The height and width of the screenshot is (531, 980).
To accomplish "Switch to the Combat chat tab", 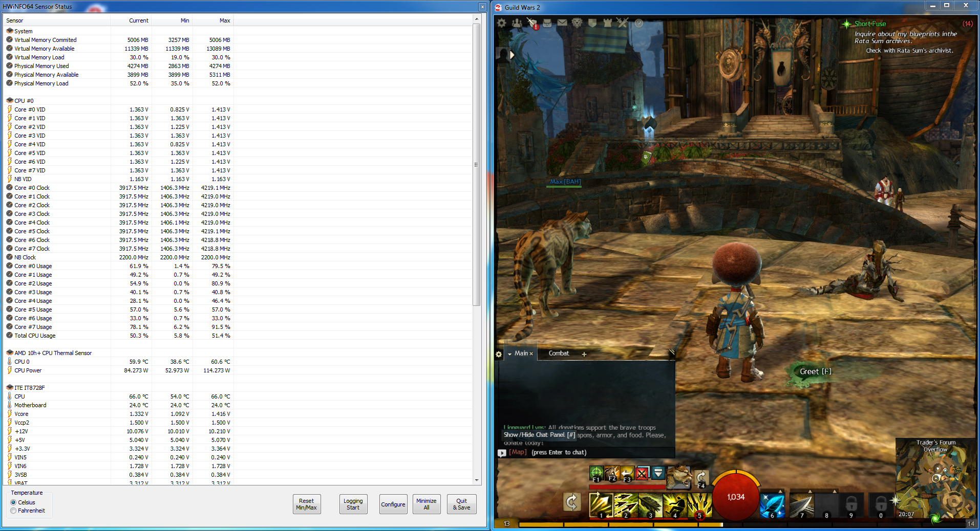I will pyautogui.click(x=559, y=353).
